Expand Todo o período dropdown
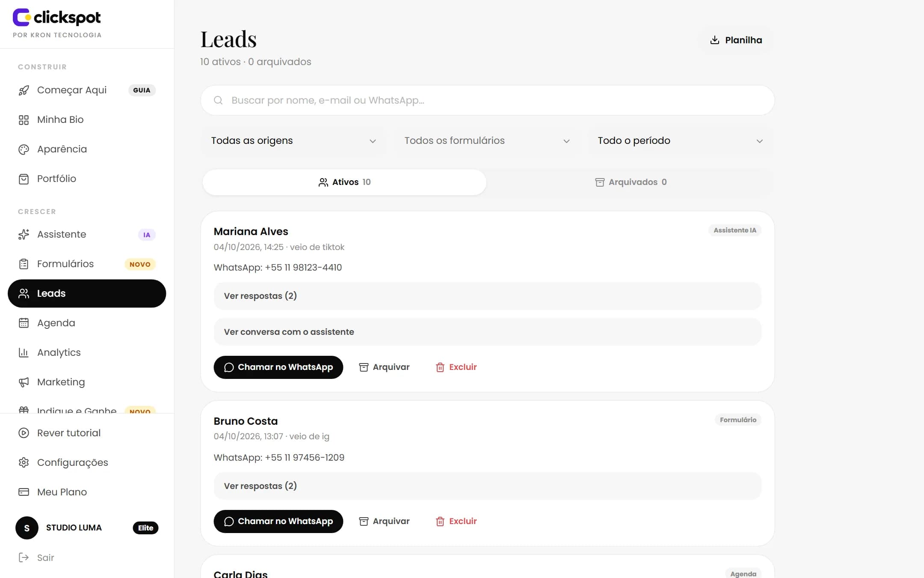 pos(680,141)
